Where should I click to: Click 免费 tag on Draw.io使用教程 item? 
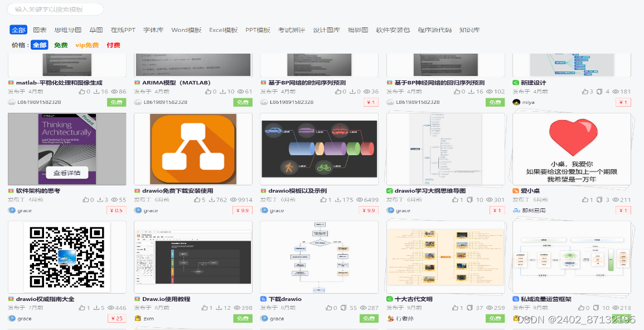pyautogui.click(x=243, y=318)
